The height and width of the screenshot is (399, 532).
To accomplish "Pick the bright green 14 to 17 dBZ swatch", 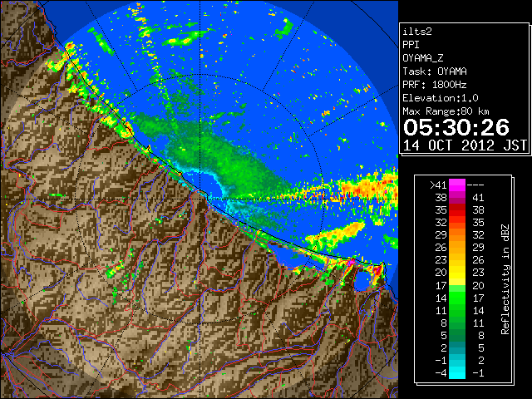I will point(457,298).
